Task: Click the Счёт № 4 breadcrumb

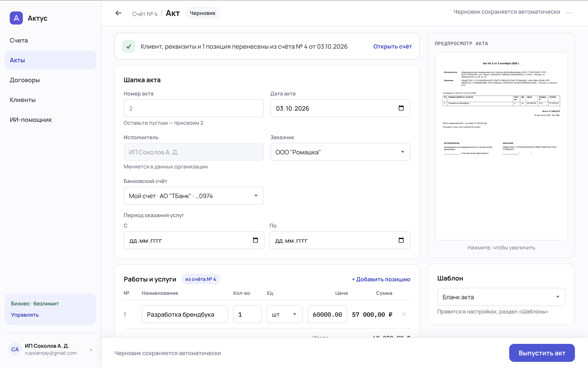Action: 145,14
